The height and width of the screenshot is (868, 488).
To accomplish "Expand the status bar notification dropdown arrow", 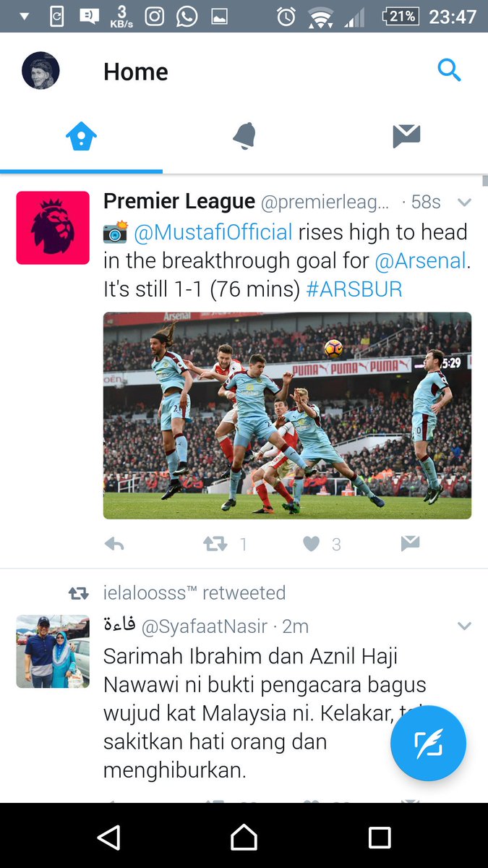I will coord(25,16).
